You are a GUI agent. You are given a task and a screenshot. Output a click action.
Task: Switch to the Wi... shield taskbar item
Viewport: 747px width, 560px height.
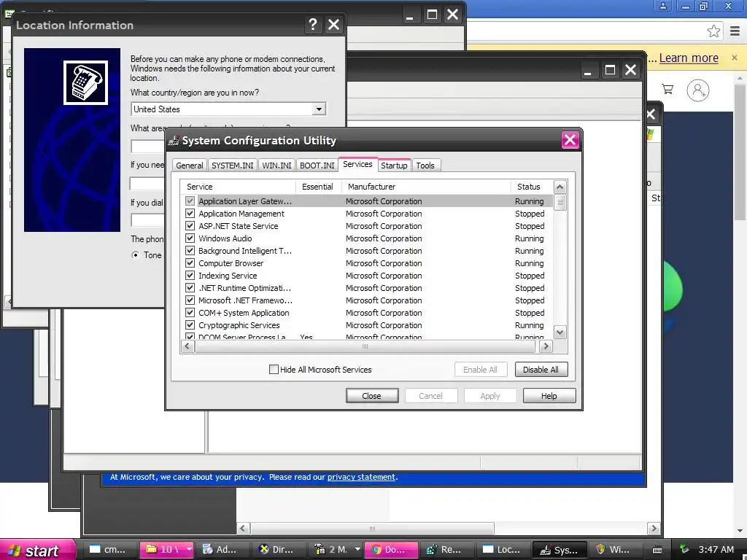(x=615, y=550)
